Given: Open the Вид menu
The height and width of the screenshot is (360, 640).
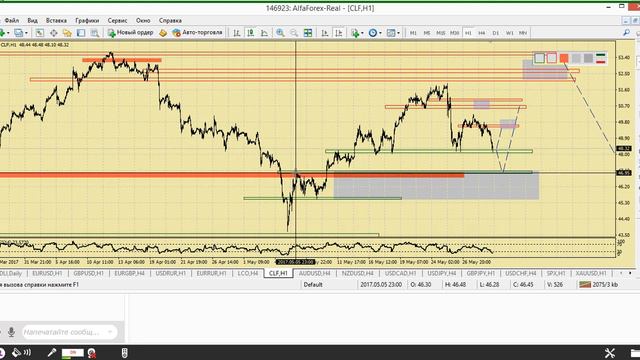Looking at the screenshot, I should point(33,20).
